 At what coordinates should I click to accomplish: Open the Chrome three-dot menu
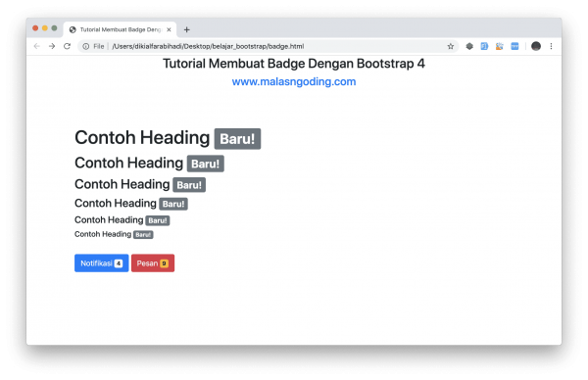(551, 46)
